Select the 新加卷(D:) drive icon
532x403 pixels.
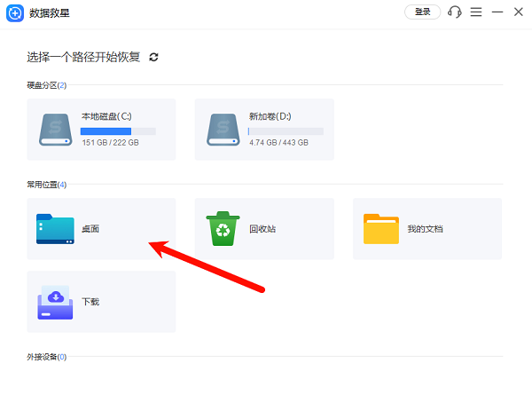click(x=223, y=130)
